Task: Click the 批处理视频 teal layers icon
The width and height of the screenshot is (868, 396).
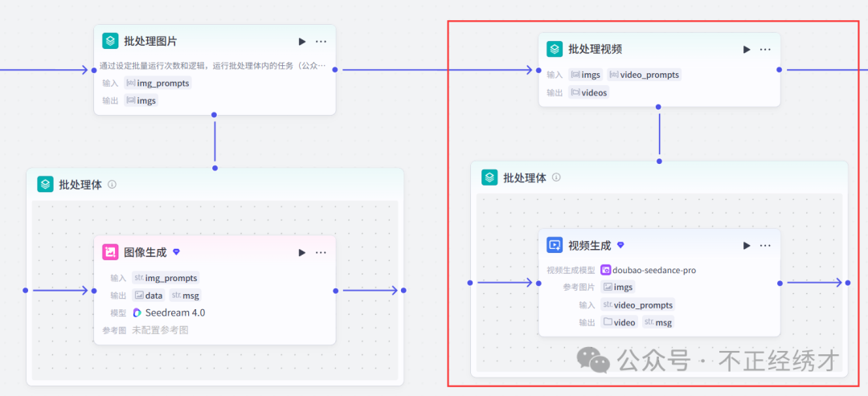Action: pyautogui.click(x=555, y=49)
